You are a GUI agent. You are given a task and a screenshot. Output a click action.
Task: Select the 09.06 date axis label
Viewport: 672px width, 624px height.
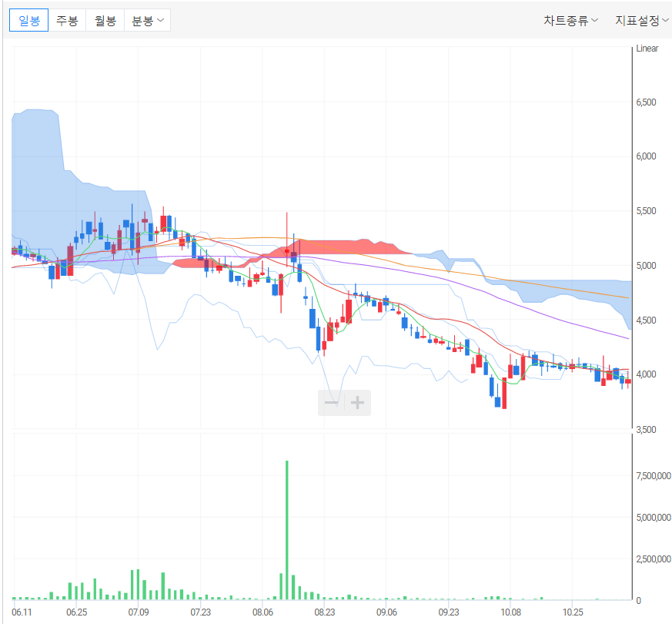386,612
